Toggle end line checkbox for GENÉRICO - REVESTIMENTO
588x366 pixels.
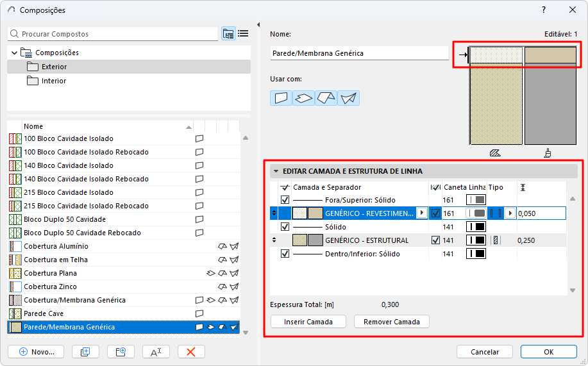tap(435, 213)
